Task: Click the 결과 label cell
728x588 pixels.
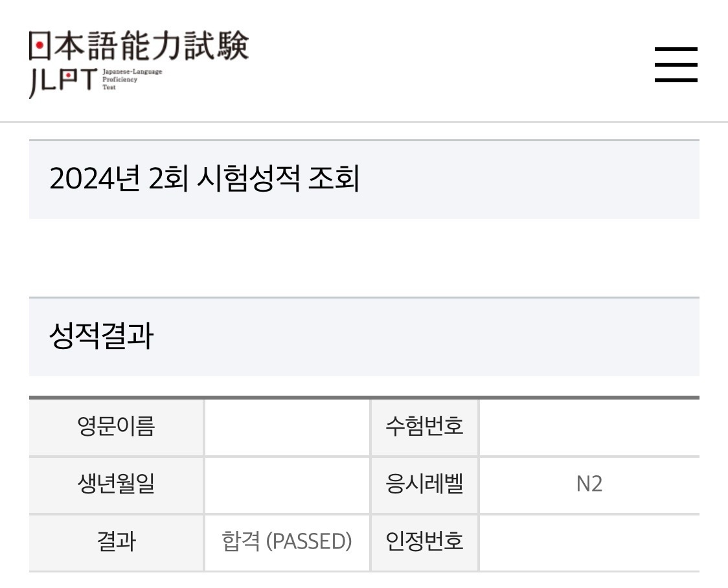Action: click(x=116, y=541)
